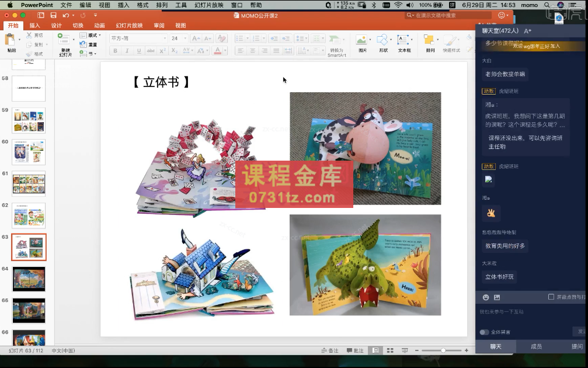Toggle the 全体禁言 mute-all switch

484,332
